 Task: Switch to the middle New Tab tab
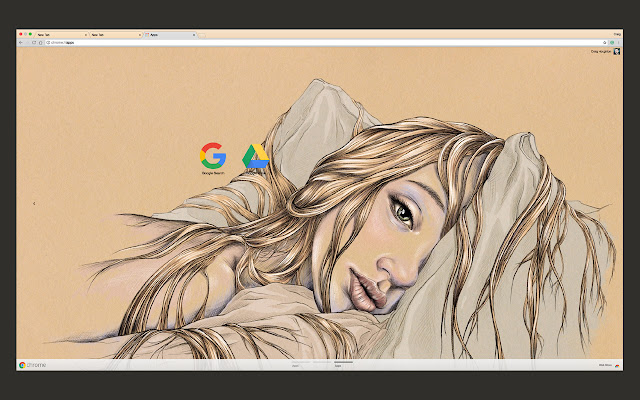pyautogui.click(x=116, y=35)
